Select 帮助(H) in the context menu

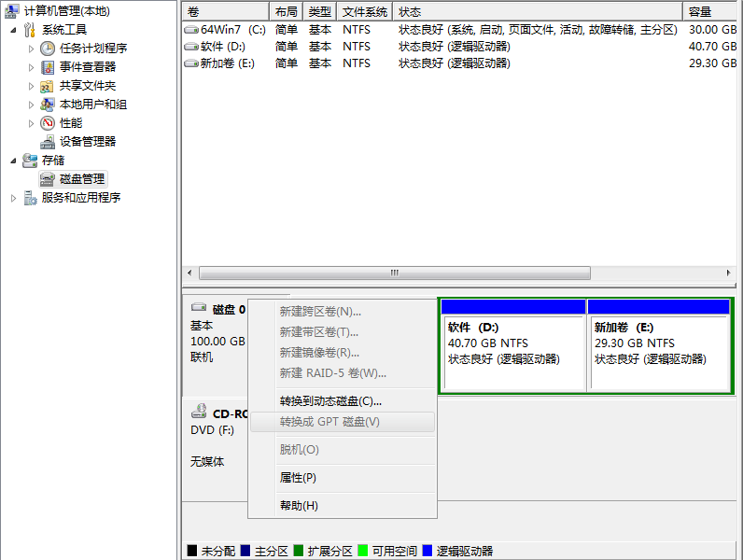coord(299,506)
